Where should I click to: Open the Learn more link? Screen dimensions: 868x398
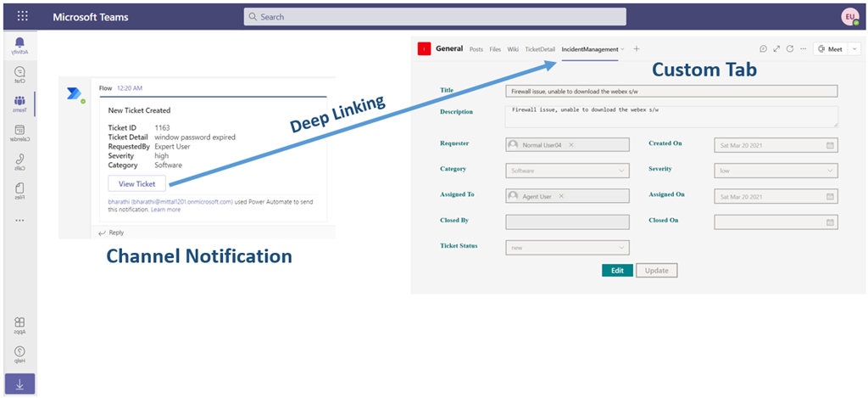(165, 210)
